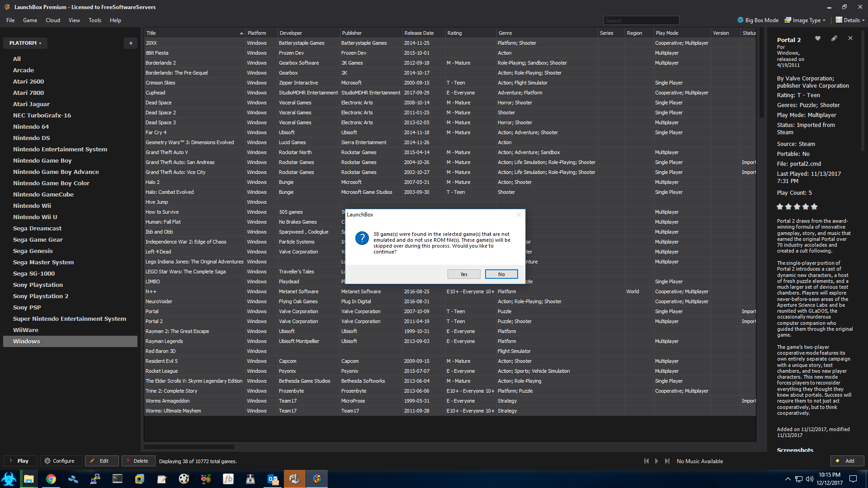The image size is (868, 488).
Task: Click the Add button at bottom right
Action: [847, 461]
